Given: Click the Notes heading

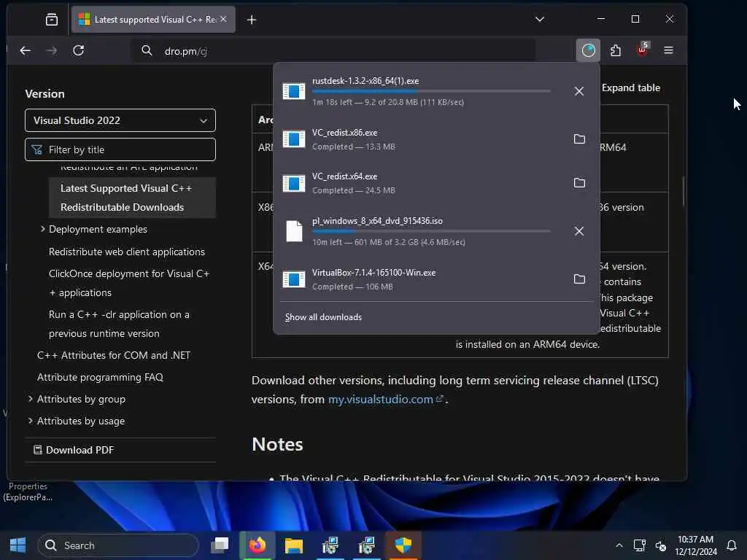Looking at the screenshot, I should [277, 444].
